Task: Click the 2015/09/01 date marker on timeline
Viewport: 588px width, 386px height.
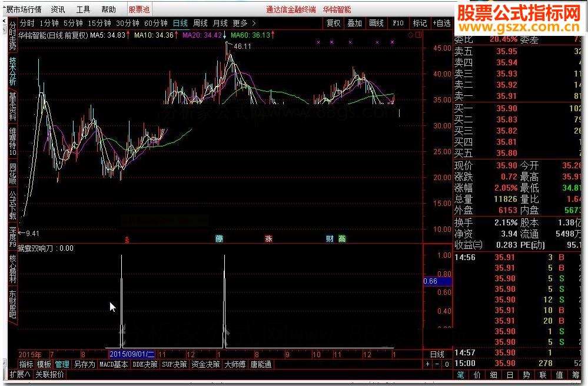Action: pos(132,354)
